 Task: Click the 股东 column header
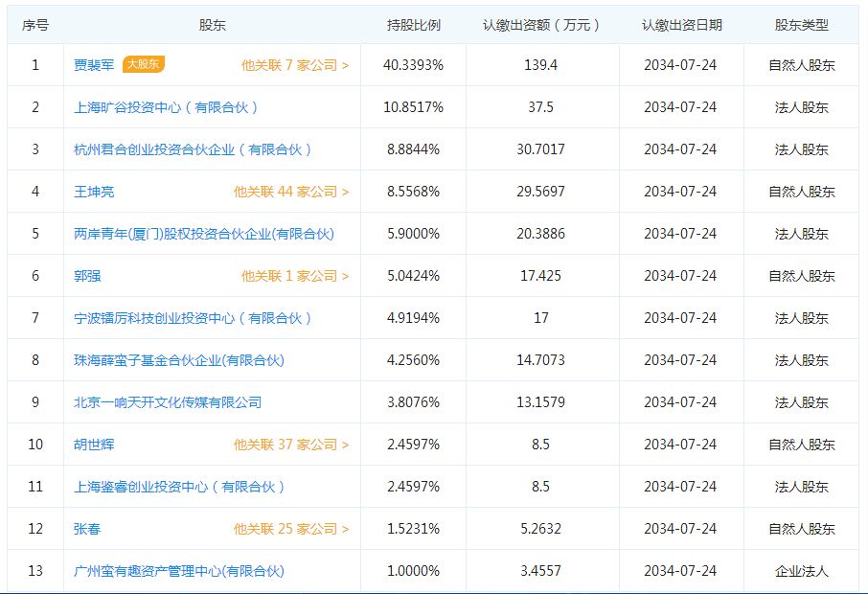[x=212, y=25]
